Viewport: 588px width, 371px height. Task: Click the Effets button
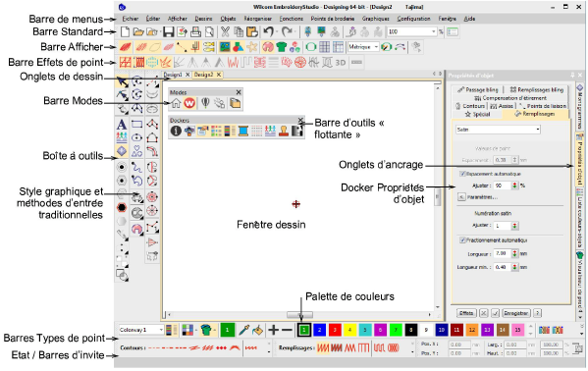click(466, 313)
